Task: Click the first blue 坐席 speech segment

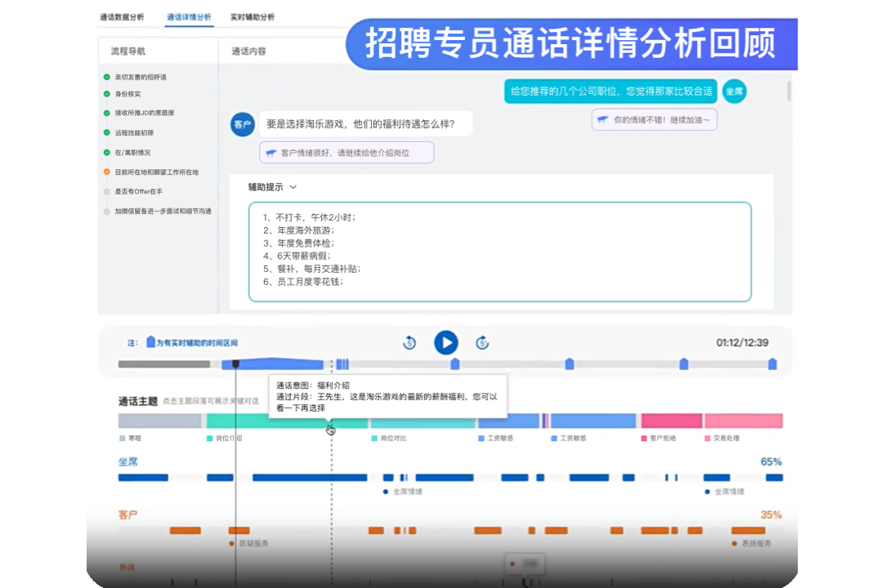Action: coord(143,478)
